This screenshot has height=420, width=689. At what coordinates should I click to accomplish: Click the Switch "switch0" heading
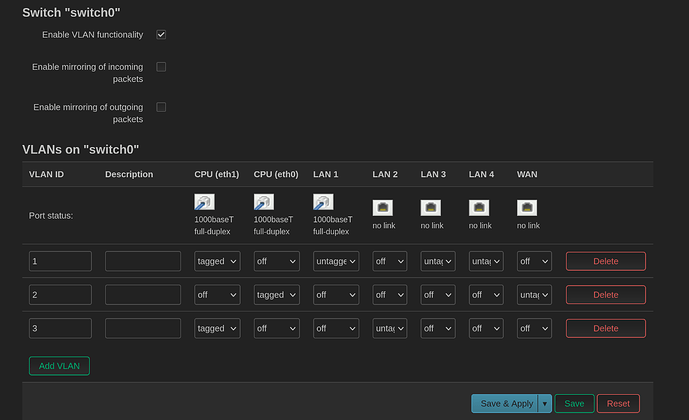point(71,12)
